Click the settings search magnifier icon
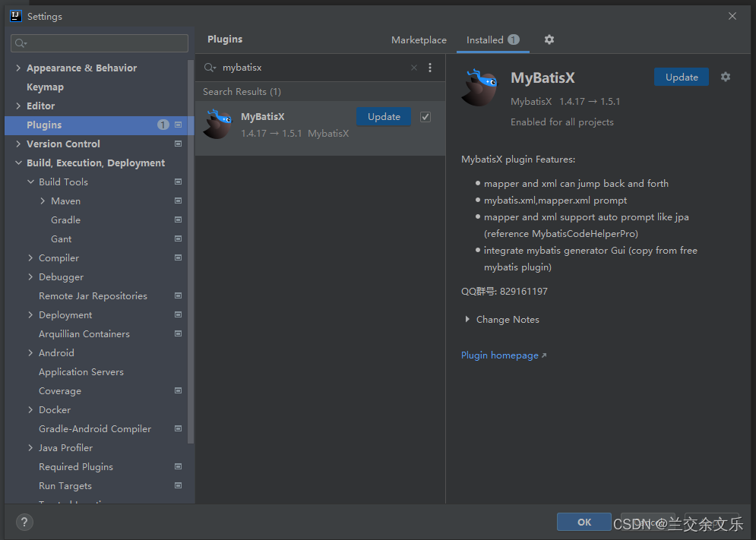This screenshot has width=756, height=540. click(21, 43)
